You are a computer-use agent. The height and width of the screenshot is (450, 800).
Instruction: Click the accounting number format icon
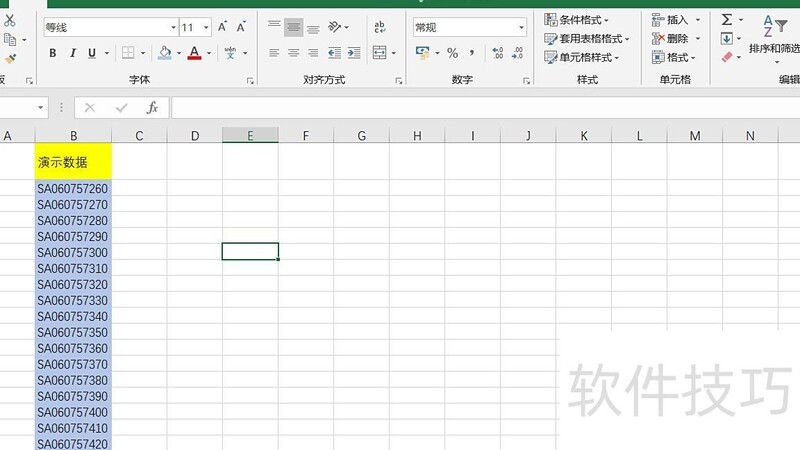[x=422, y=53]
